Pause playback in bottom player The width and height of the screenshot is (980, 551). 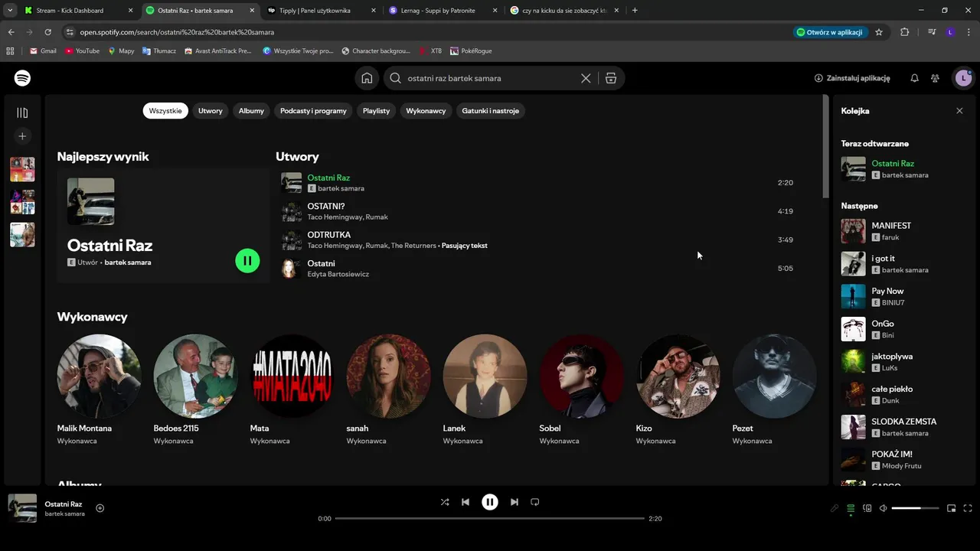click(490, 502)
